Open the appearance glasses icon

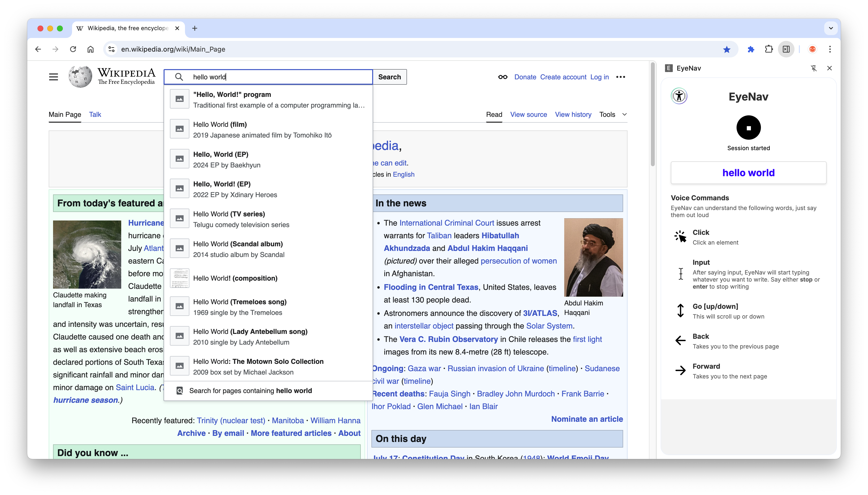(x=502, y=77)
